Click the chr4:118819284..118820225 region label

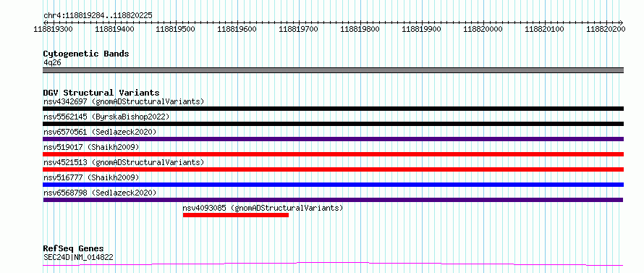point(98,16)
